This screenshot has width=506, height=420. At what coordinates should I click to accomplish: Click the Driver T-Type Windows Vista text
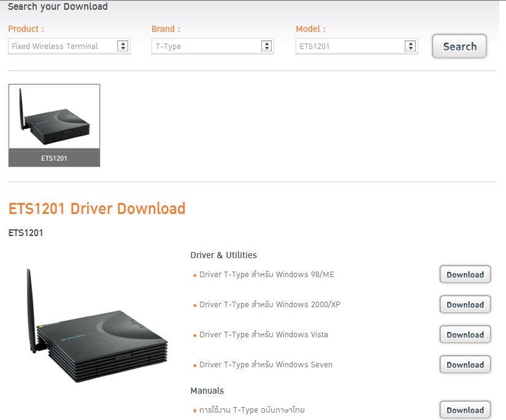point(264,335)
